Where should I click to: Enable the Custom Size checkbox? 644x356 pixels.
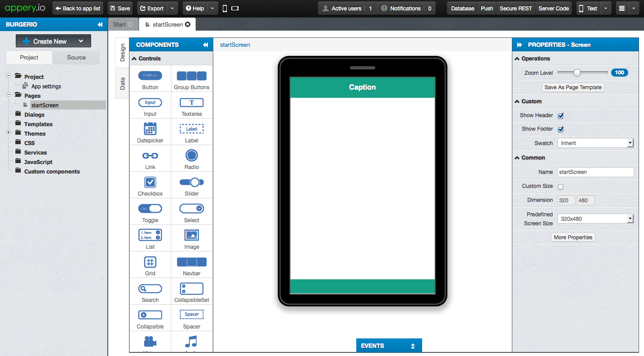[x=561, y=187]
